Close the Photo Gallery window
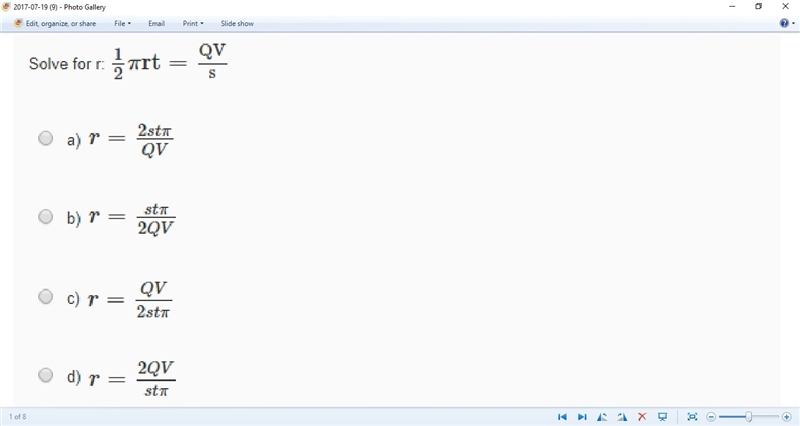 click(x=786, y=7)
